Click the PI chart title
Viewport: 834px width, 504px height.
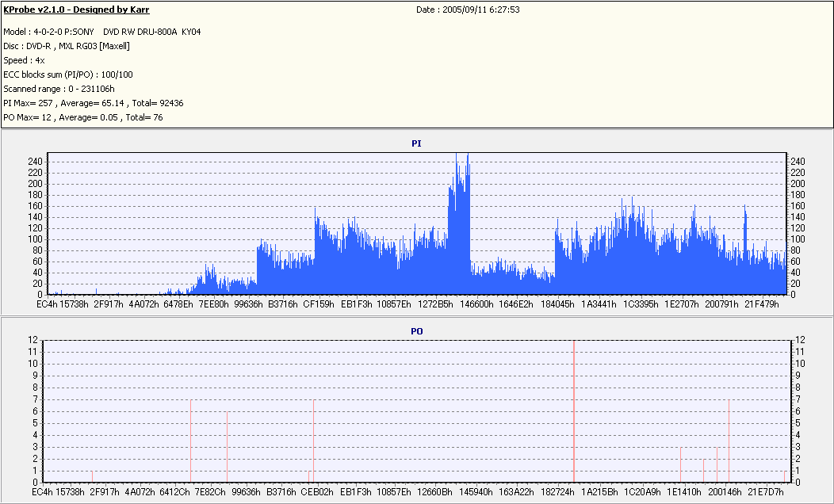(x=416, y=143)
